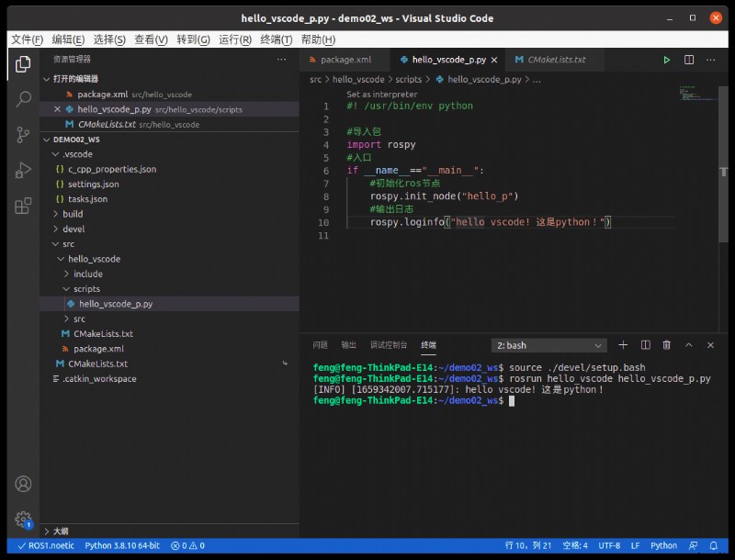Change indentation via 空格: 4
The width and height of the screenshot is (735, 560).
[575, 545]
